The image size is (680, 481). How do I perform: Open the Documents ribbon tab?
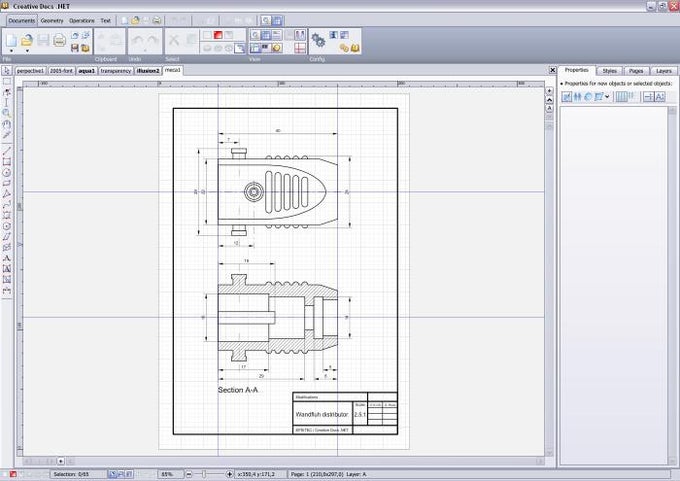(x=21, y=20)
